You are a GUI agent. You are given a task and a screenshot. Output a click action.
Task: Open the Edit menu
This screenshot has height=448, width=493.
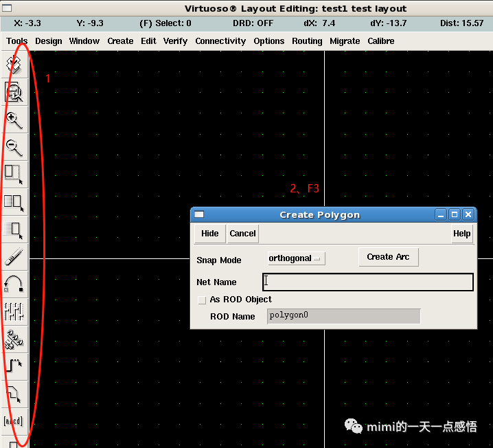148,41
